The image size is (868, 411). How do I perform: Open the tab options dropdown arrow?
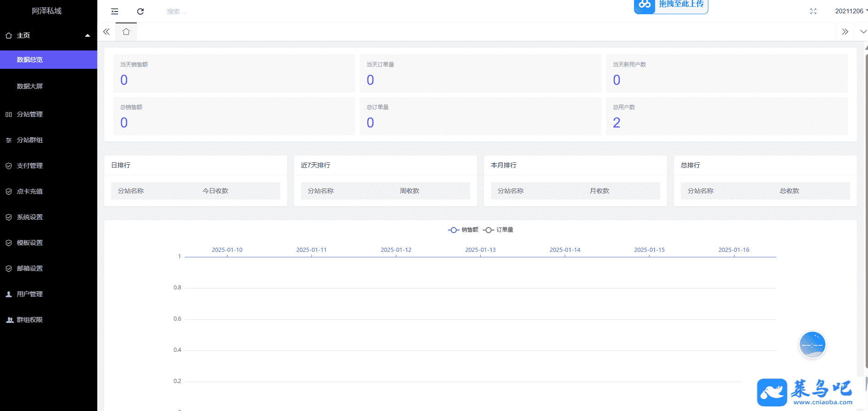[x=863, y=32]
